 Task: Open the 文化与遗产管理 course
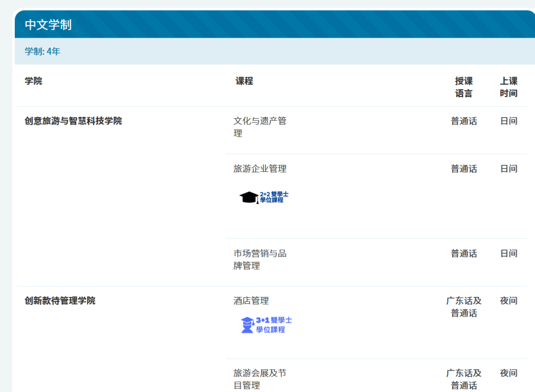[260, 127]
